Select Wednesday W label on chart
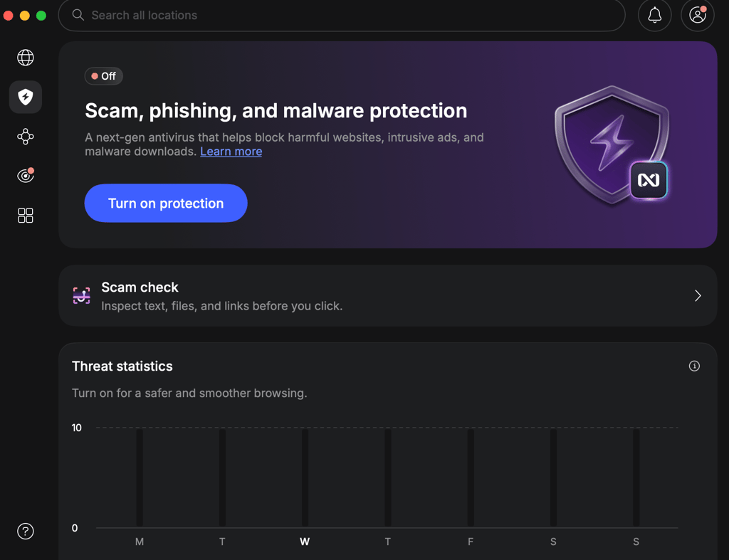This screenshot has width=729, height=560. 305,541
